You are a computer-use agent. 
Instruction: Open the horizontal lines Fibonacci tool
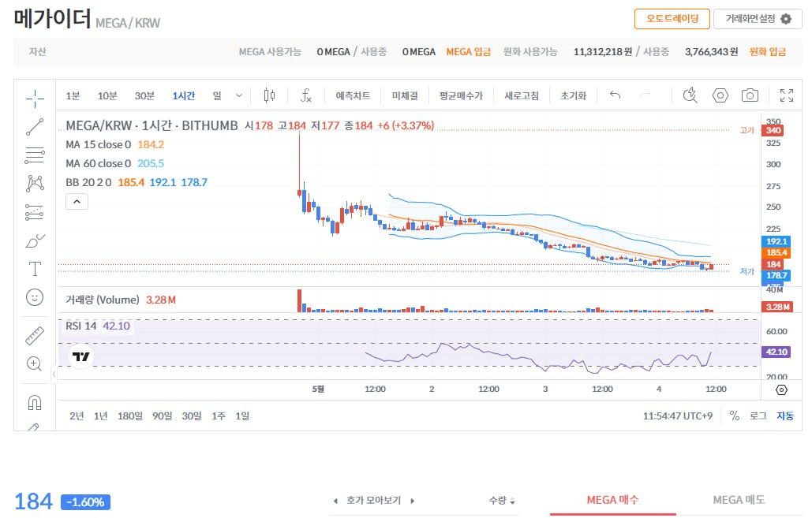35,155
